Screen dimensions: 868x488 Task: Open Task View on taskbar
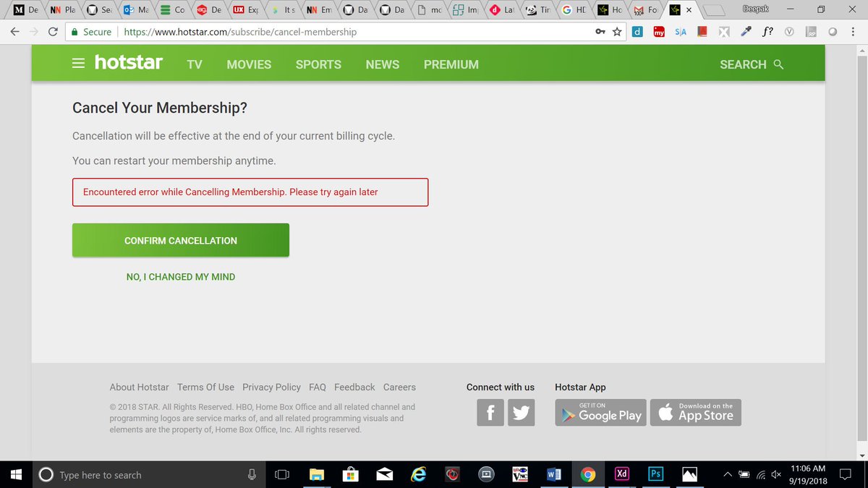282,474
